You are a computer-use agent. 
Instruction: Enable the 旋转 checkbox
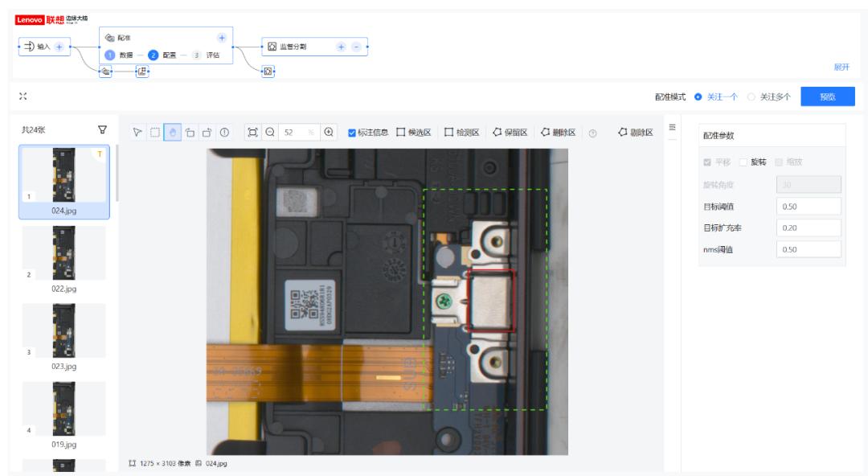point(743,162)
